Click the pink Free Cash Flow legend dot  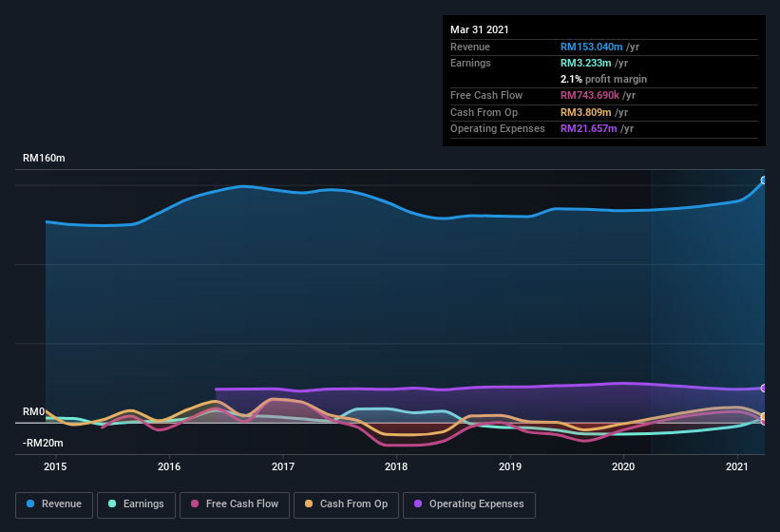click(x=196, y=503)
